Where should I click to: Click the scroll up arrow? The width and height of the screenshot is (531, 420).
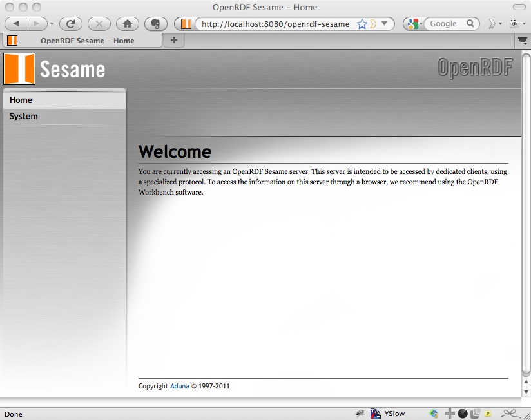pos(526,382)
